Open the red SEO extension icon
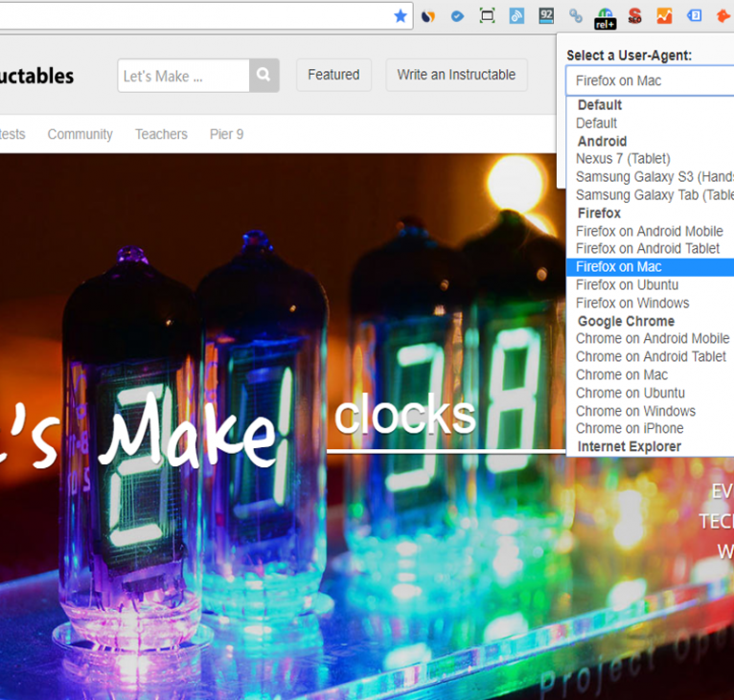The image size is (734, 700). coord(634,15)
